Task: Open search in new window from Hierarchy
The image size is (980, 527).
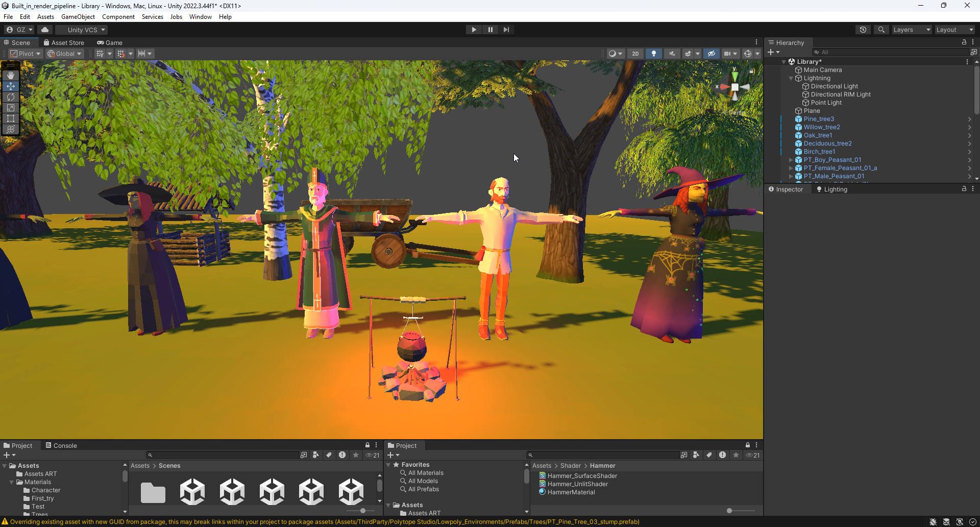Action: (x=973, y=52)
